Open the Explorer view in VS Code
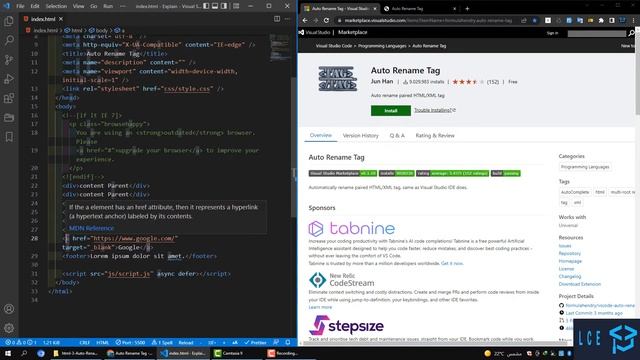 [9, 21]
